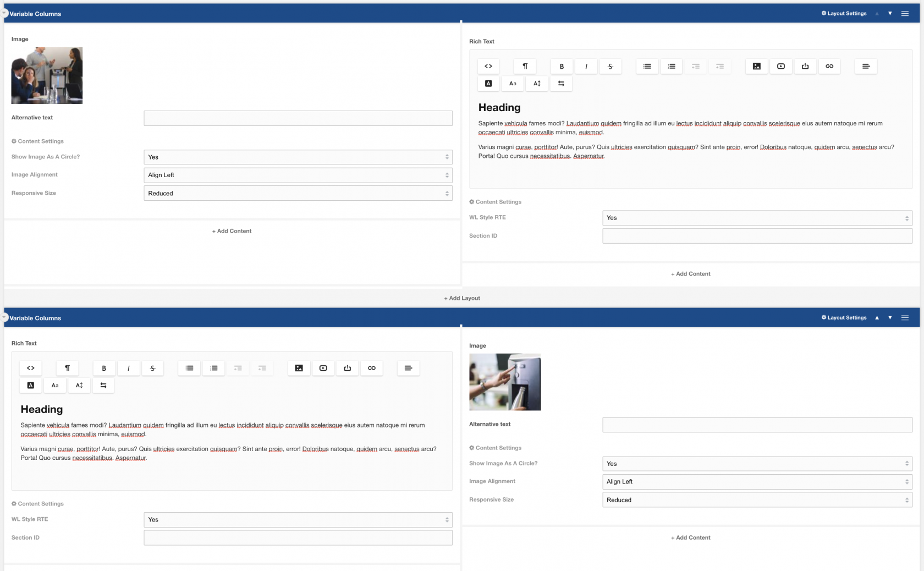Open Image Alignment dropdown in second layout
924x571 pixels.
point(757,481)
